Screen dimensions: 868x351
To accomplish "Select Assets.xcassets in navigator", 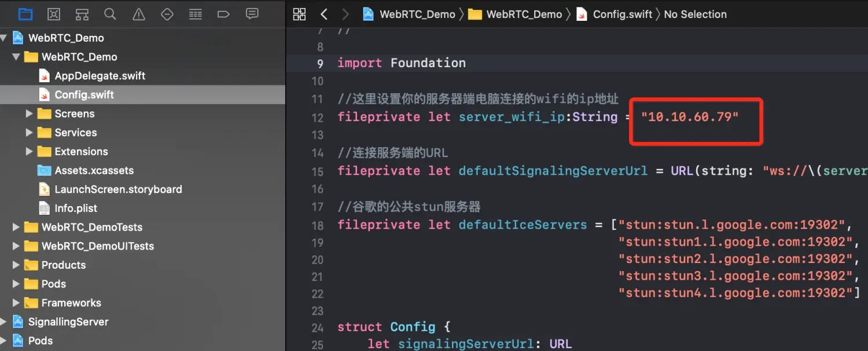I will point(94,170).
